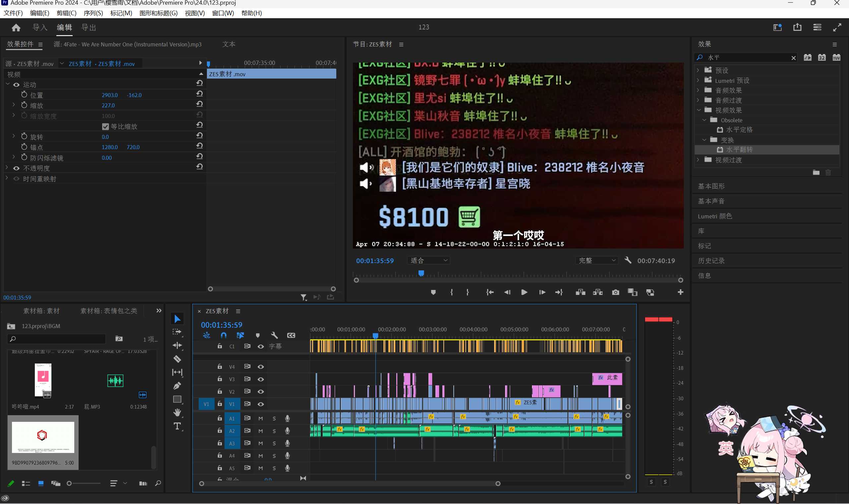The width and height of the screenshot is (849, 504).
Task: Switch to the 导出 workspace tab
Action: (89, 28)
